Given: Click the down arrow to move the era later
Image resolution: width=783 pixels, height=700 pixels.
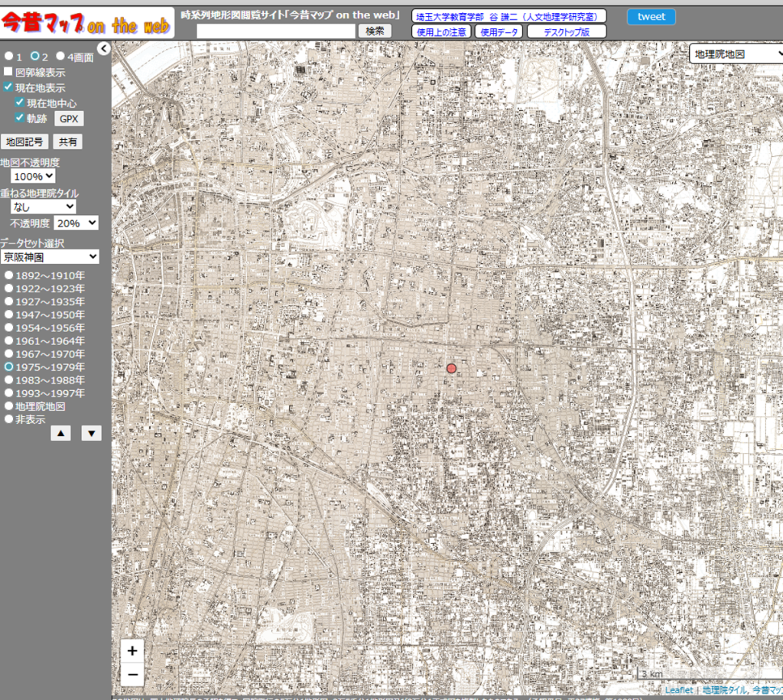Looking at the screenshot, I should coord(91,434).
